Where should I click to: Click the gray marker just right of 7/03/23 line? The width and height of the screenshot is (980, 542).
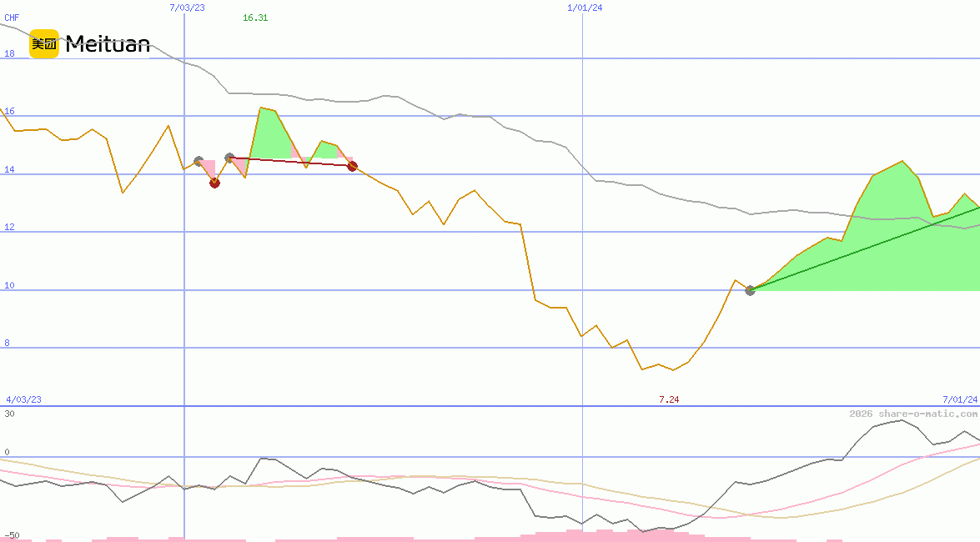click(199, 161)
